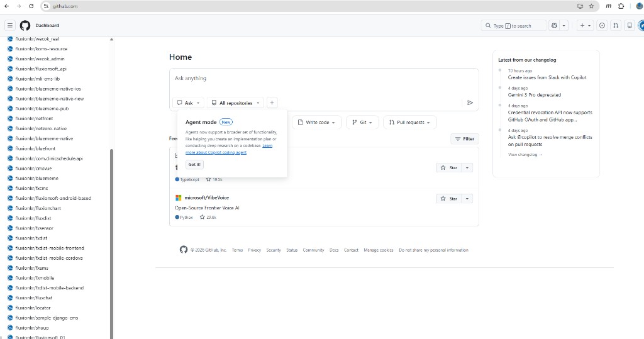This screenshot has height=339, width=644.
Task: Click the footer GitHub mark icon
Action: [184, 250]
